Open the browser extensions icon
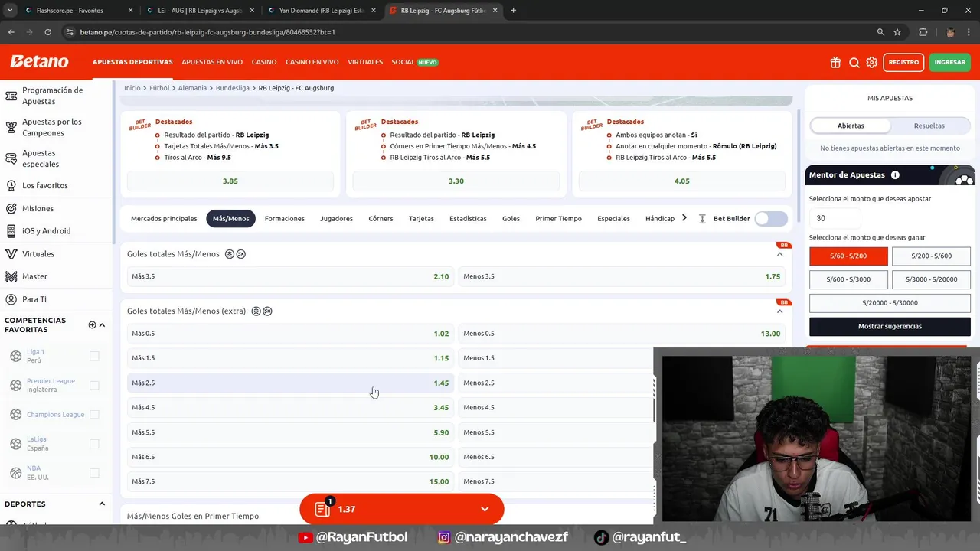This screenshot has width=980, height=551. (923, 32)
